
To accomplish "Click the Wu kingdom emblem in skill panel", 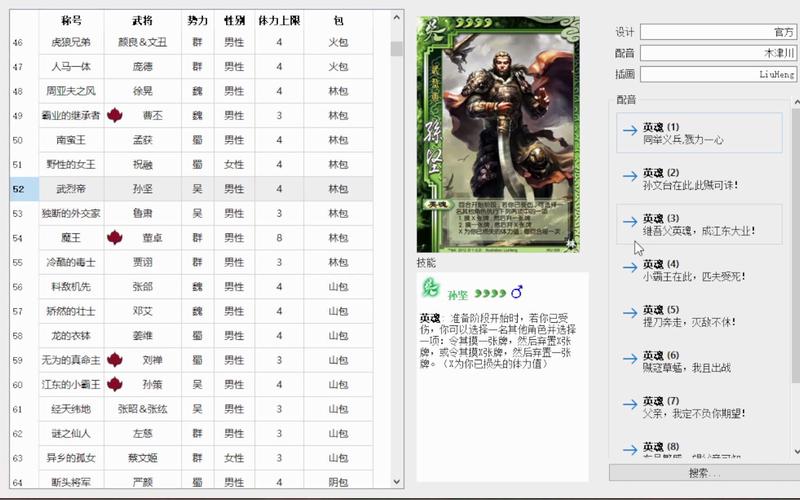I will [430, 288].
